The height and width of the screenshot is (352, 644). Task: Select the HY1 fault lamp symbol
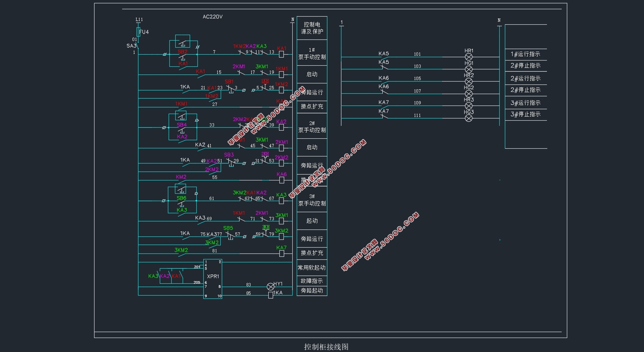point(271,287)
